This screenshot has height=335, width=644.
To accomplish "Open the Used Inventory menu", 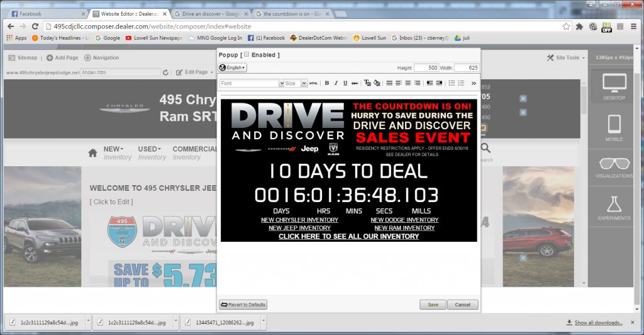I will (152, 152).
